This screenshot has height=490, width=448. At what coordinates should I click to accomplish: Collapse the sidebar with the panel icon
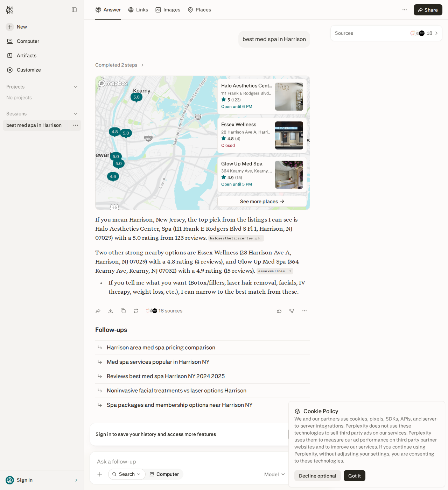point(74,10)
